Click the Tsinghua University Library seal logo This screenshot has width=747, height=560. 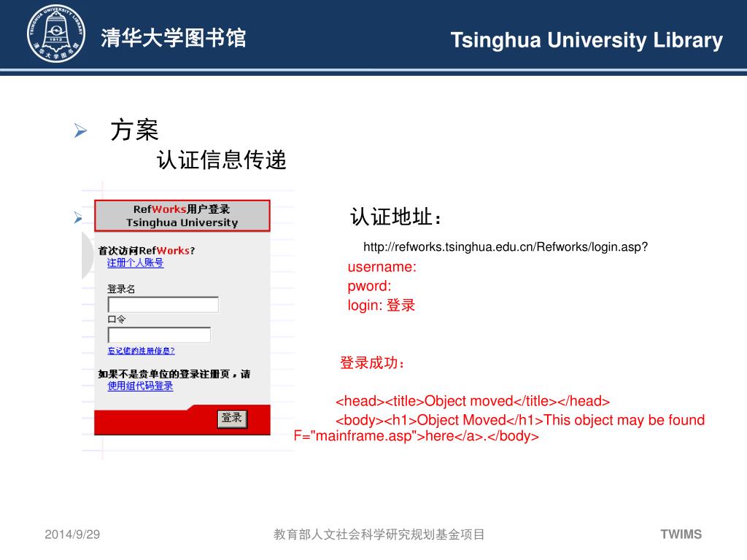pos(56,34)
